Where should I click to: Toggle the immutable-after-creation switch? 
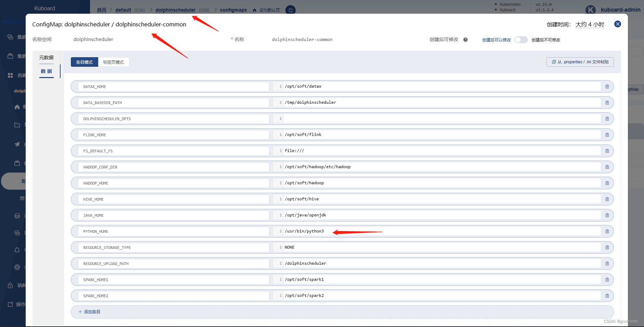pos(521,40)
